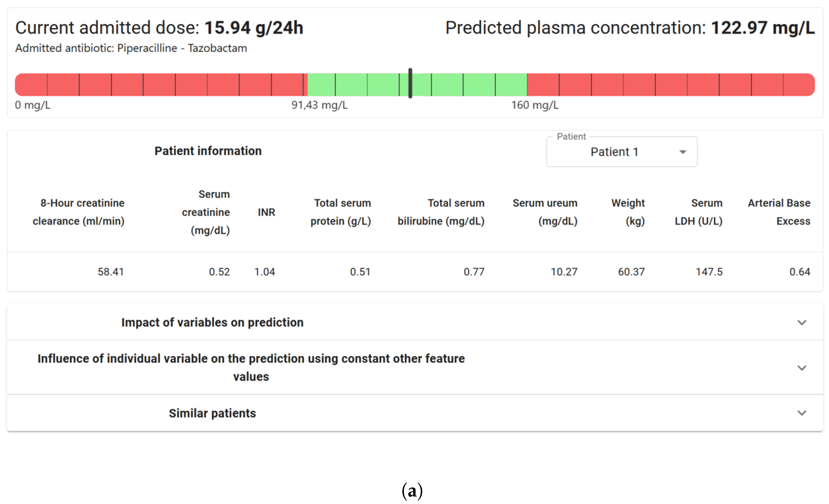Expand the Similar patients heading
This screenshot has width=829, height=504.
tap(212, 413)
